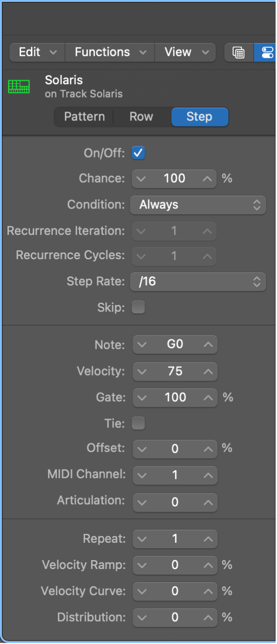Select the Row tab
Viewport: 277px width, 644px height.
coord(141,117)
